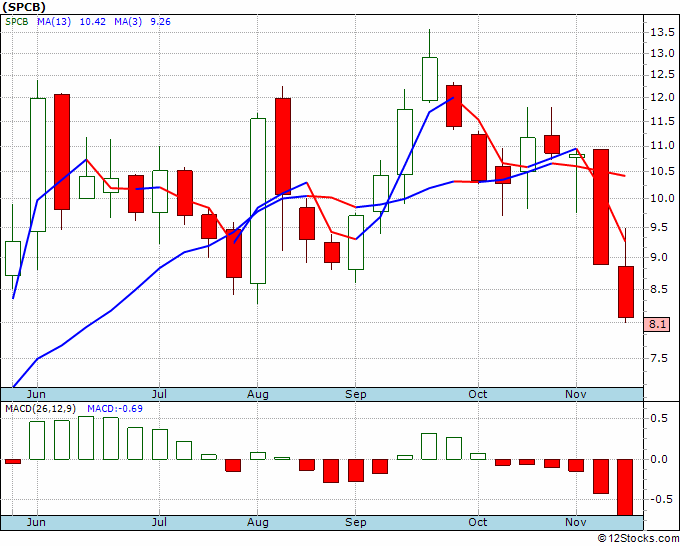Click the 10.5 price axis label

[x=662, y=172]
